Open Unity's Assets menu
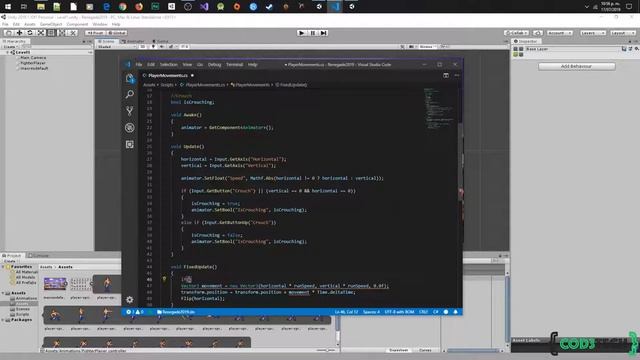The height and width of the screenshot is (360, 640). (30, 24)
